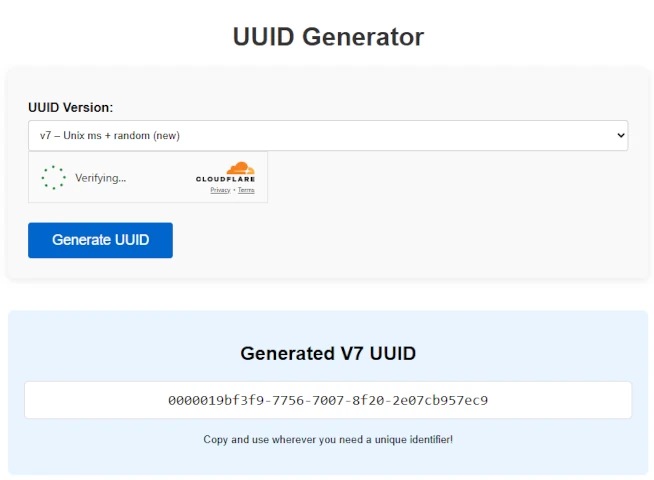The height and width of the screenshot is (480, 654).
Task: Click the dot separator between Privacy and Terms
Action: pos(234,190)
